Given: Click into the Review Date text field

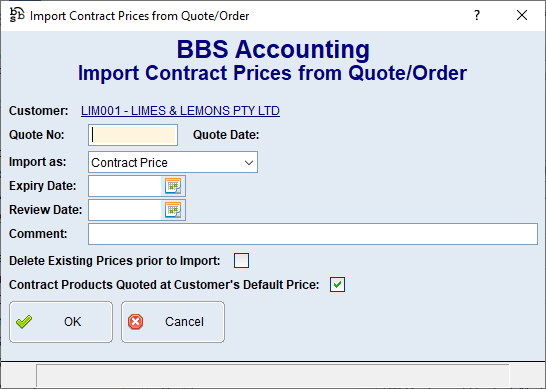Looking at the screenshot, I should pos(125,210).
